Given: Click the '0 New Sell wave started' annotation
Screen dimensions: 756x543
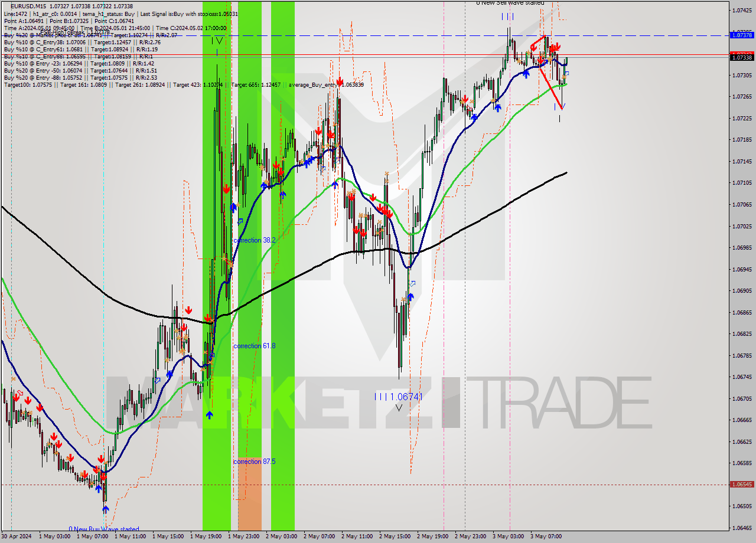Looking at the screenshot, I should click(x=510, y=3).
